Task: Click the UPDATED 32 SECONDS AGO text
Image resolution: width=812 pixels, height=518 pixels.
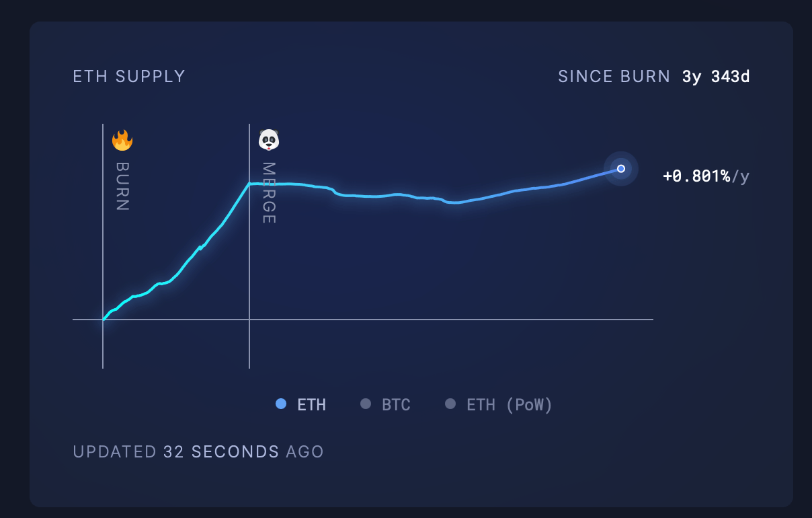Action: [198, 451]
